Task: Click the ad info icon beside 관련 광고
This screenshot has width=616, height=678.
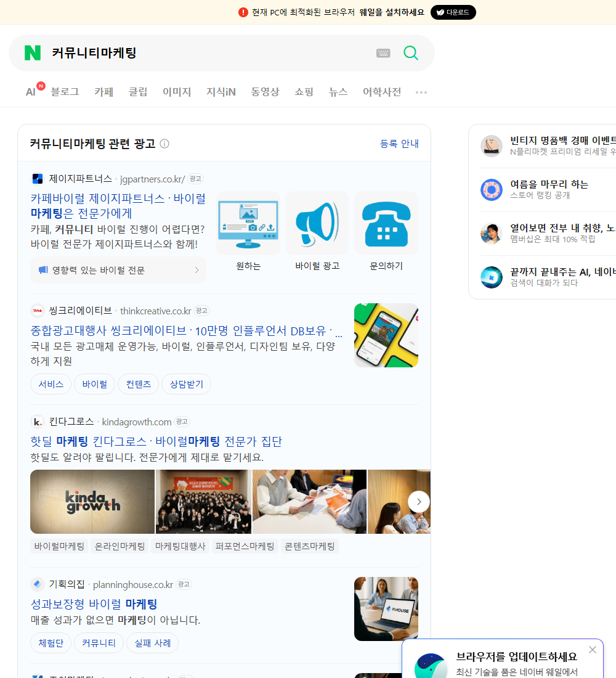Action: [x=164, y=144]
